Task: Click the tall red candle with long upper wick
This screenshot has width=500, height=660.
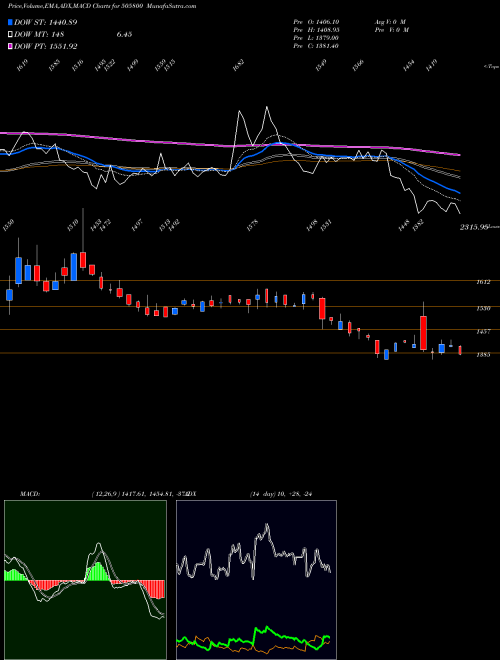Action: pyautogui.click(x=83, y=260)
